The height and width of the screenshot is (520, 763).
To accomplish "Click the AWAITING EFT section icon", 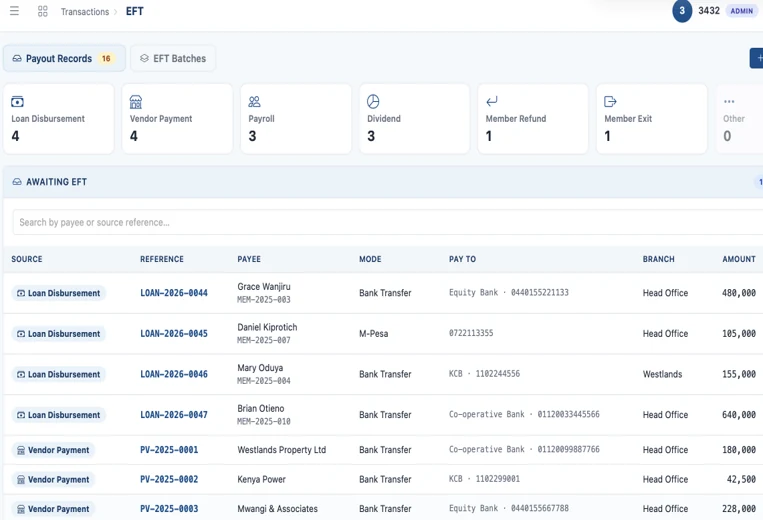I will click(17, 181).
